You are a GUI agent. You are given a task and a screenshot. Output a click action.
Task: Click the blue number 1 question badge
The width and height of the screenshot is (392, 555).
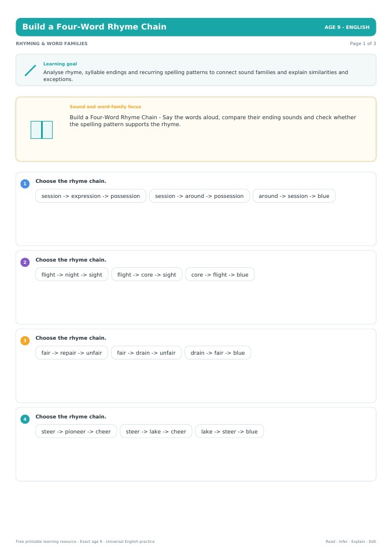coord(25,183)
